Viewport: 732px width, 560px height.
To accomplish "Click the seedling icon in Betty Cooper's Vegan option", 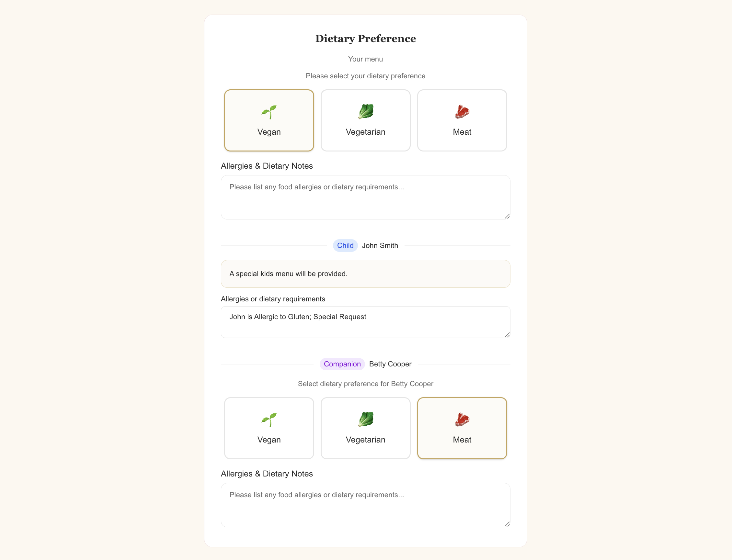I will [x=269, y=420].
